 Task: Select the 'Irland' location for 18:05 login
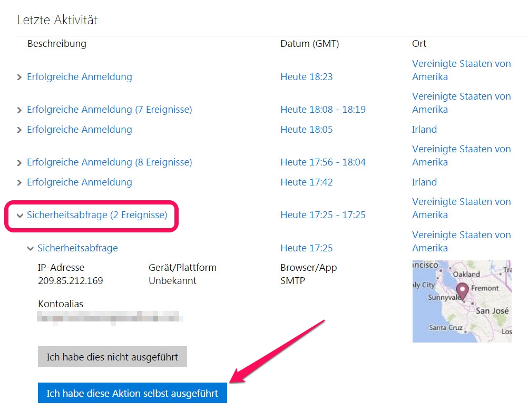424,130
